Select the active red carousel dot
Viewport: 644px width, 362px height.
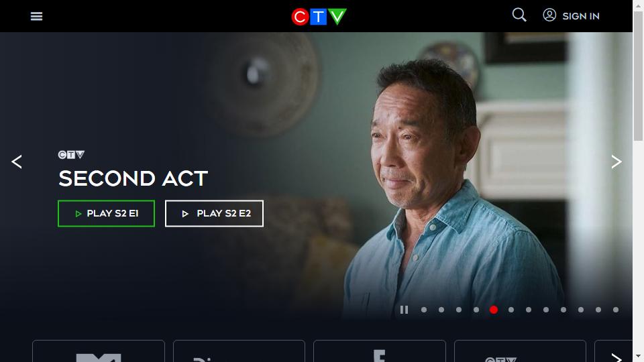click(494, 310)
